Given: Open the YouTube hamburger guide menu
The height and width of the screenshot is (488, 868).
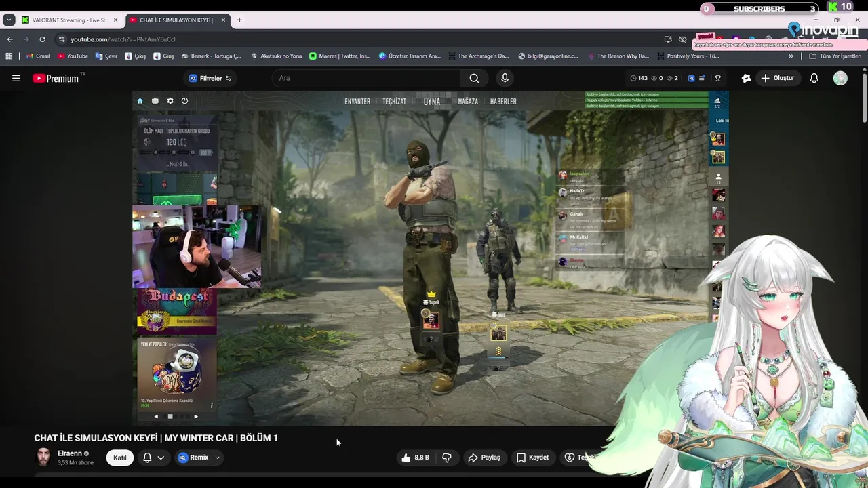Looking at the screenshot, I should click(x=16, y=78).
